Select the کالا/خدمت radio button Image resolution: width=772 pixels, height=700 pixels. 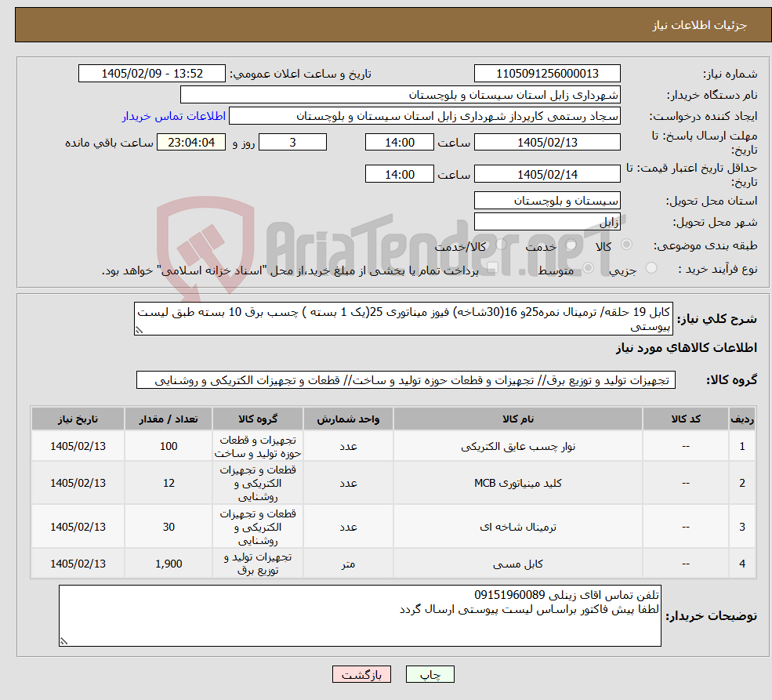pos(501,244)
